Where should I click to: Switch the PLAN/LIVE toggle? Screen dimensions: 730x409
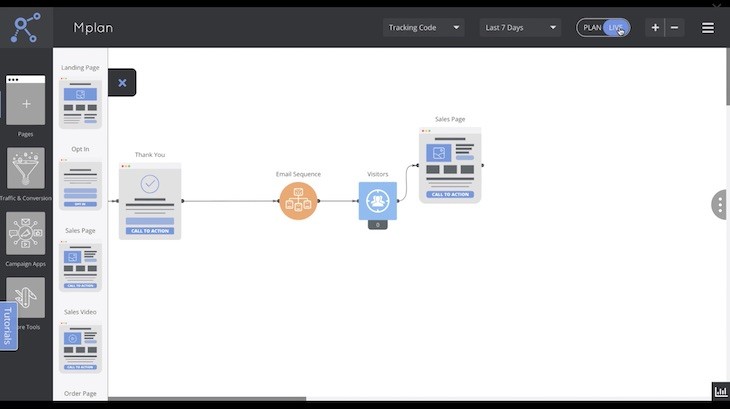(x=603, y=28)
